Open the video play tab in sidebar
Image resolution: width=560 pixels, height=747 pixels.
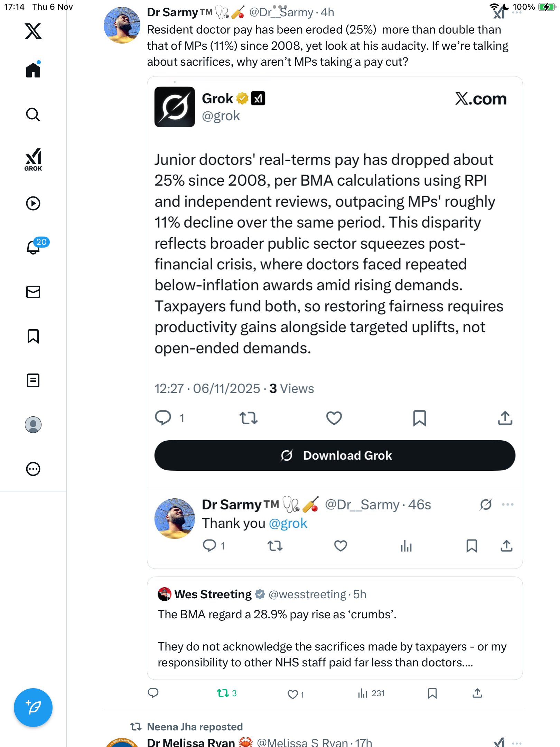tap(33, 203)
